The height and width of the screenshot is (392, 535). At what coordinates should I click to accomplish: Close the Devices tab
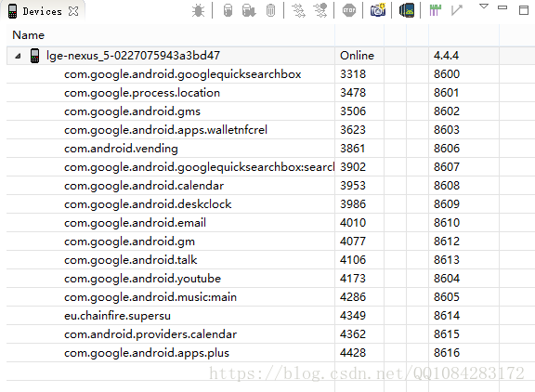[73, 11]
